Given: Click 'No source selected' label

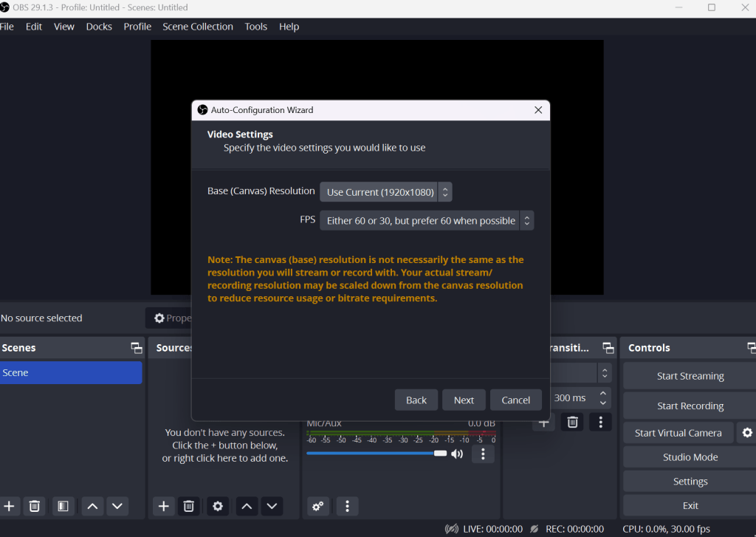Looking at the screenshot, I should (41, 318).
